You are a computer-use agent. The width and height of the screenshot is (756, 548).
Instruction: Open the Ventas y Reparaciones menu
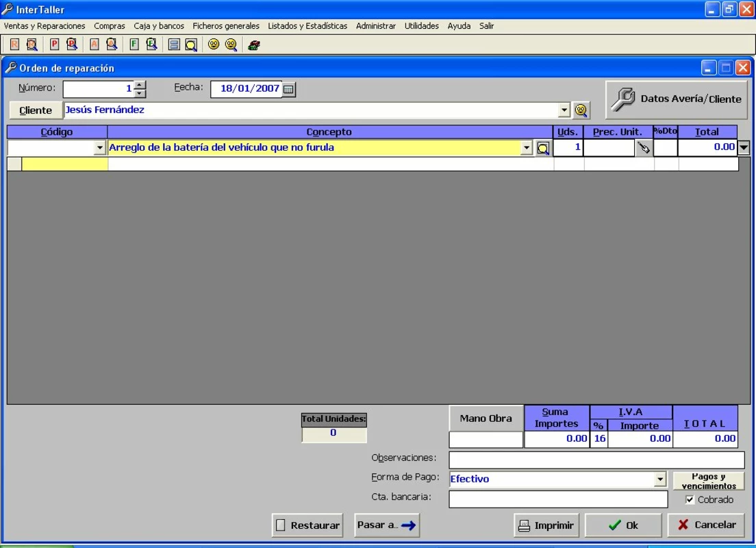(45, 26)
